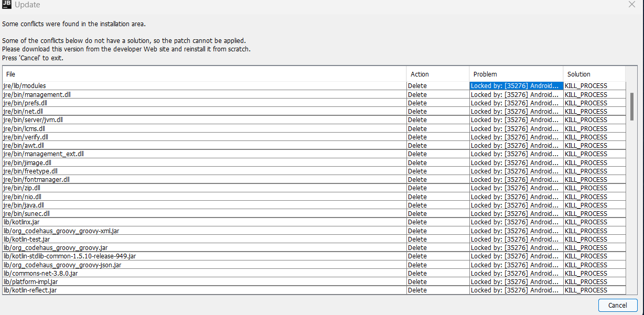The width and height of the screenshot is (644, 315).
Task: Click KILL_PROCESS solution for lib/kotlin-test.jar row
Action: tap(595, 239)
